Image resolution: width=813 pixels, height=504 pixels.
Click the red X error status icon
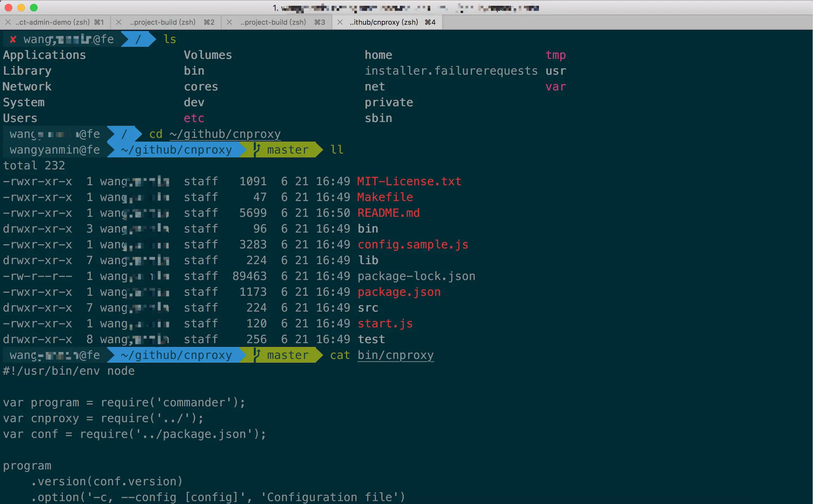(13, 39)
